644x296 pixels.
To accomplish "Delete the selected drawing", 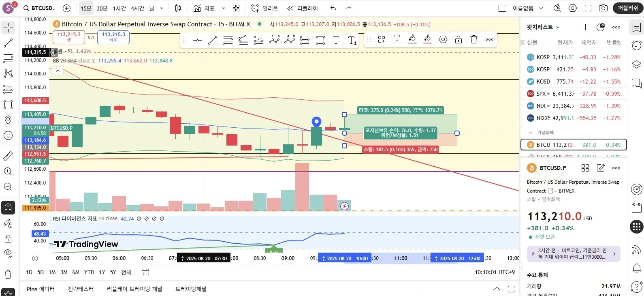I will click(474, 39).
